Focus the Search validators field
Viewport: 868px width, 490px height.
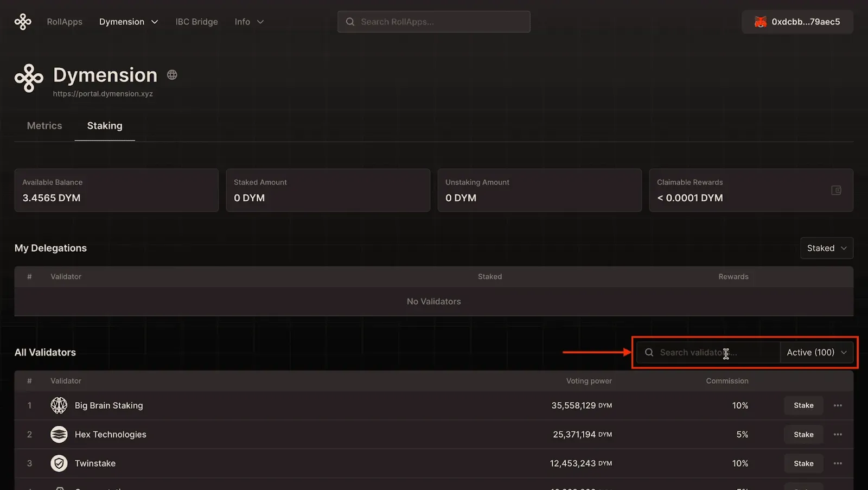point(709,353)
